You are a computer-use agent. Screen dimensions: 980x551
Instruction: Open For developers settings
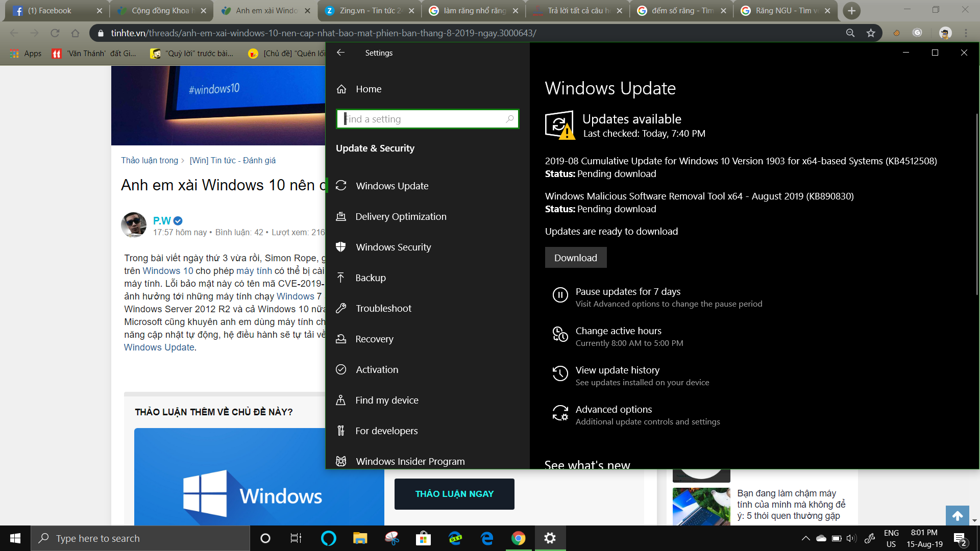[386, 431]
